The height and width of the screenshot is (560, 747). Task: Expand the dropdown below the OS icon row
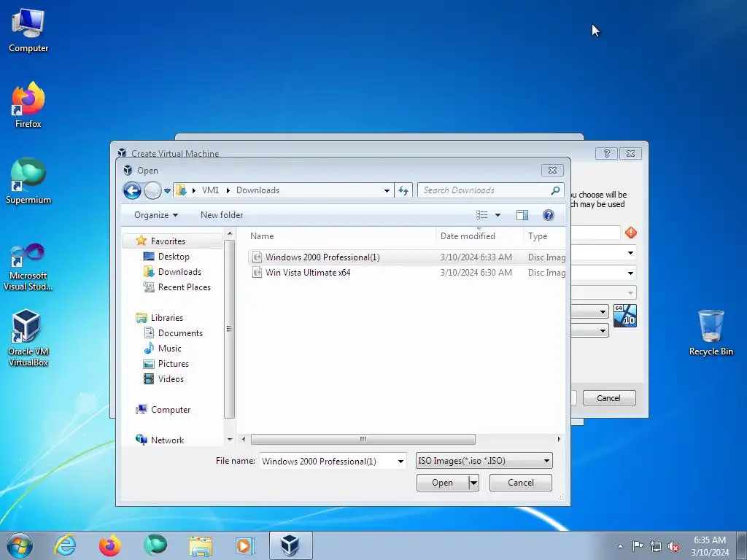(x=603, y=330)
